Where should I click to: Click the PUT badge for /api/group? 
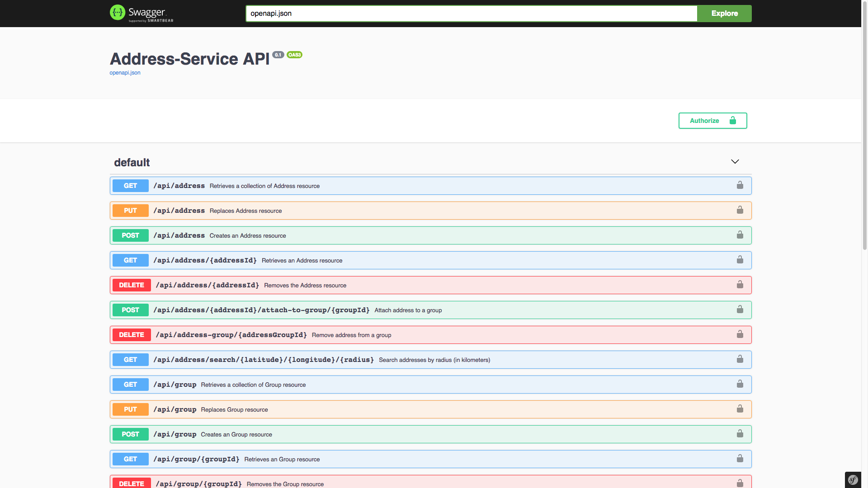[x=130, y=409]
